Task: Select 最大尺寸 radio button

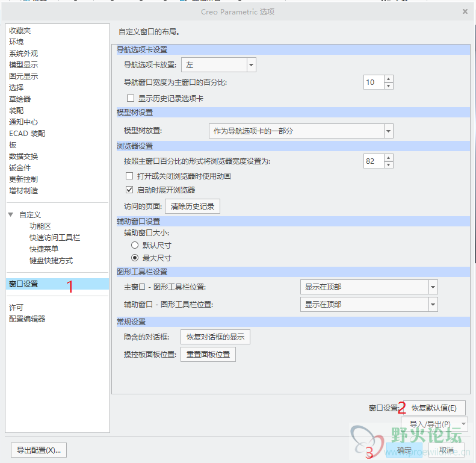Action: (x=135, y=258)
